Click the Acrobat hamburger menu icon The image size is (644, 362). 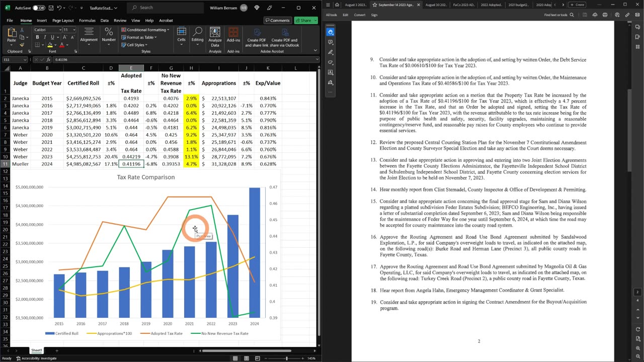pos(328,5)
